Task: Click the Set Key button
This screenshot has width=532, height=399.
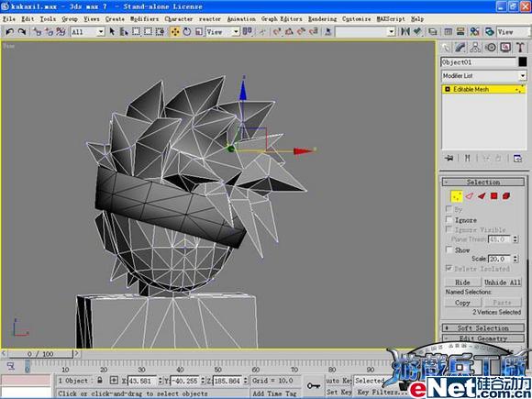Action: coord(338,393)
